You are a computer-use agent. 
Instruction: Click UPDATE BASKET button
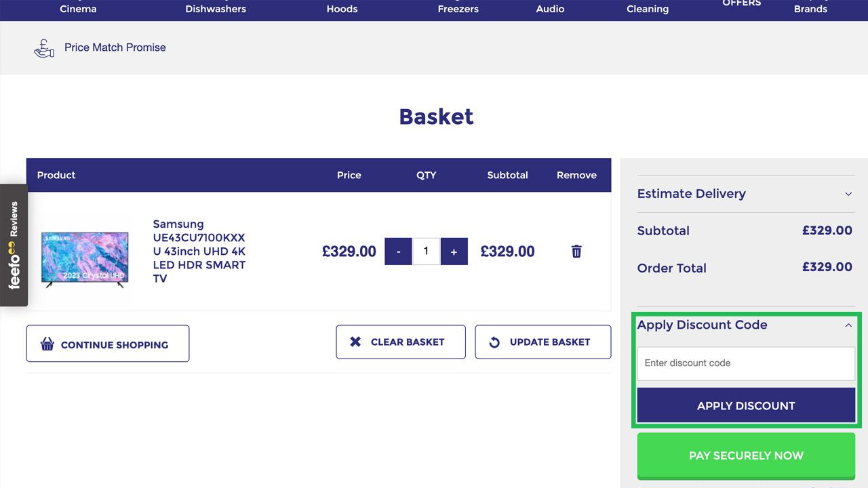point(543,342)
